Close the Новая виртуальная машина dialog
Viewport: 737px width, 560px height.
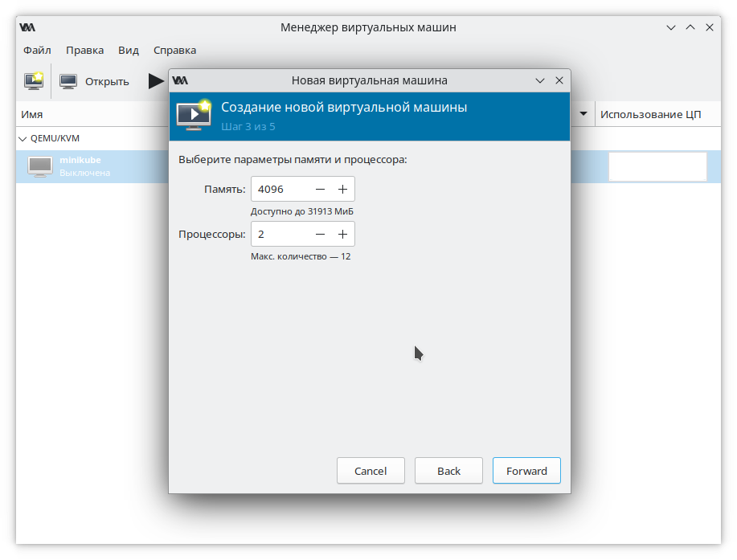559,80
